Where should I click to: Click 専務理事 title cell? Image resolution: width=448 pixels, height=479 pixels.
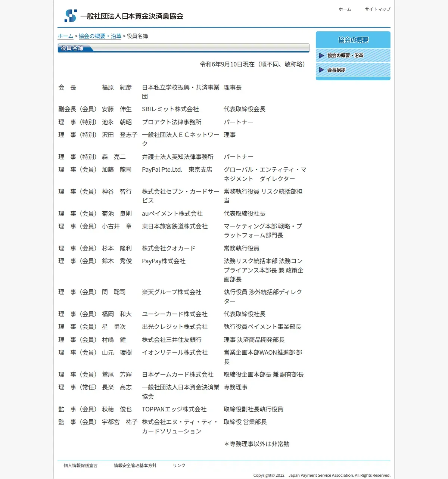(236, 387)
